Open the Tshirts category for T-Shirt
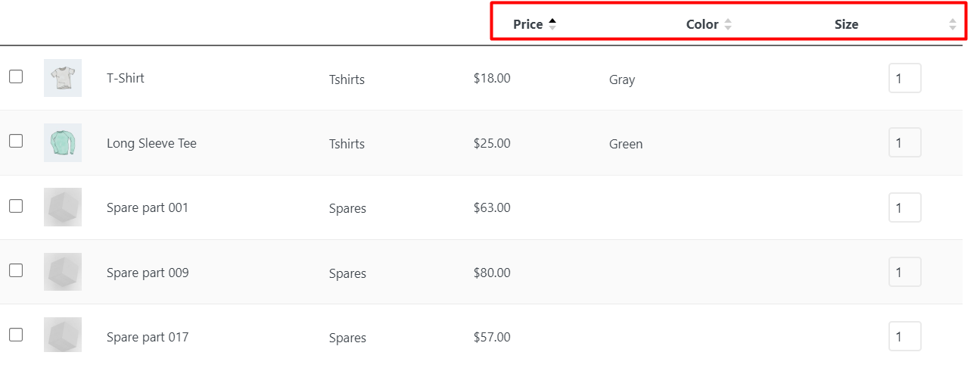The image size is (980, 371). (x=347, y=79)
